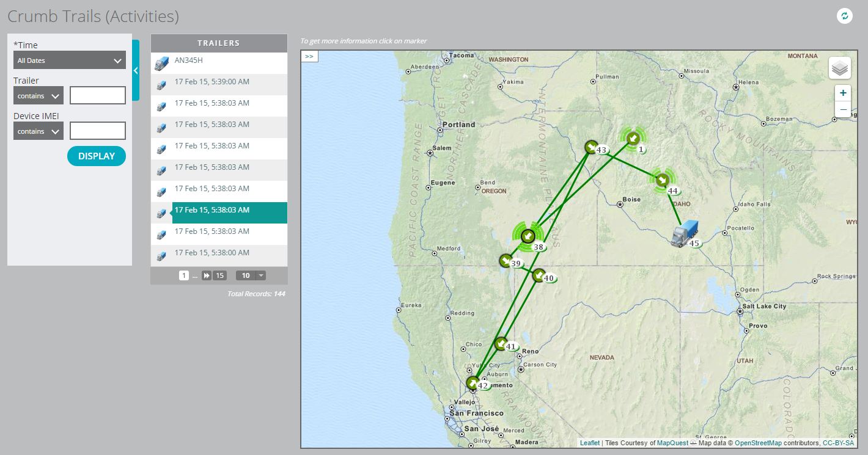868x455 pixels.
Task: Open the OpenStreetMap attribution link
Action: point(758,443)
